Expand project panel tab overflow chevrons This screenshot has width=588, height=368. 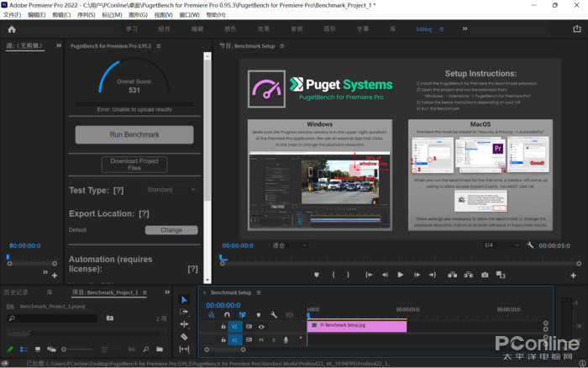coord(167,292)
